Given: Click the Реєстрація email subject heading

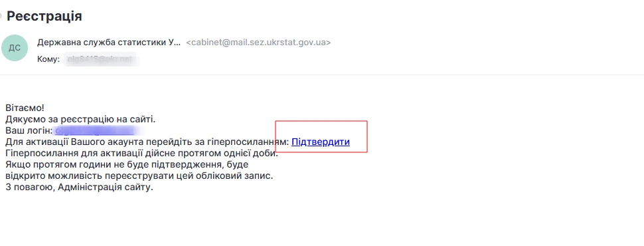Looking at the screenshot, I should click(x=44, y=16).
